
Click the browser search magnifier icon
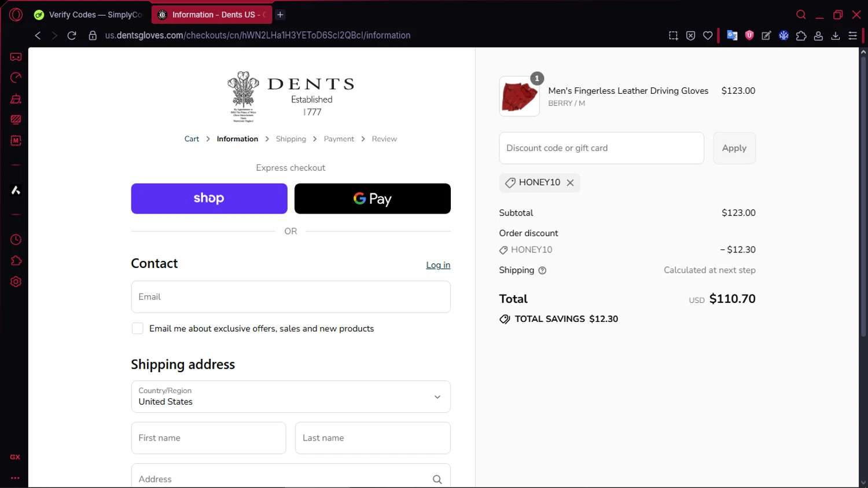point(801,14)
